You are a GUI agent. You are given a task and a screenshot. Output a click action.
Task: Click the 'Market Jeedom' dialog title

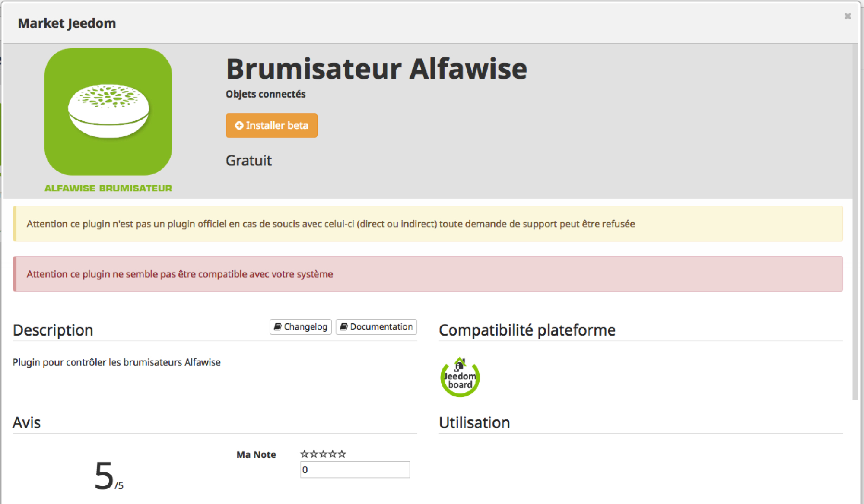67,23
